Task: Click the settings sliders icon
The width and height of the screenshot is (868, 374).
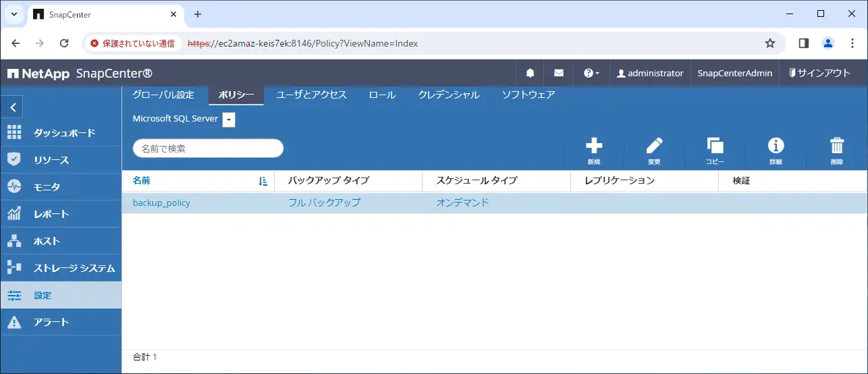Action: point(14,295)
